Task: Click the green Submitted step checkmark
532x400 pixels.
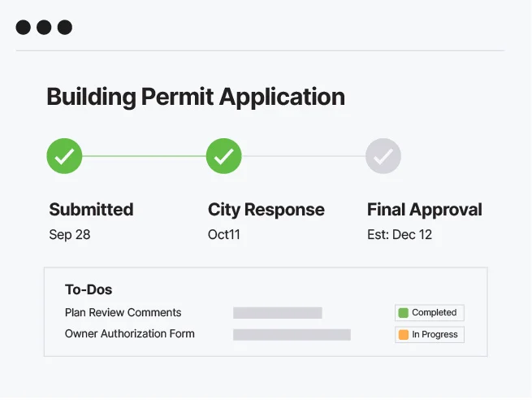Action: [64, 156]
